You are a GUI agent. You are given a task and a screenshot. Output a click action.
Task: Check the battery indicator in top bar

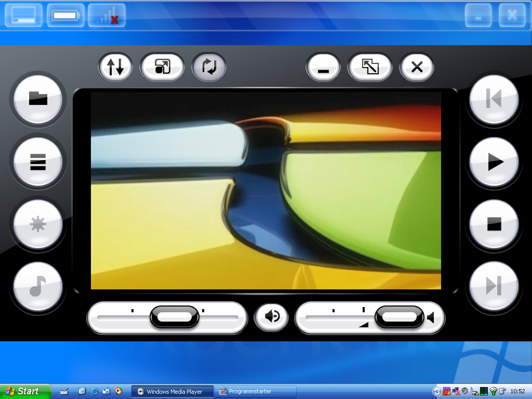[65, 15]
